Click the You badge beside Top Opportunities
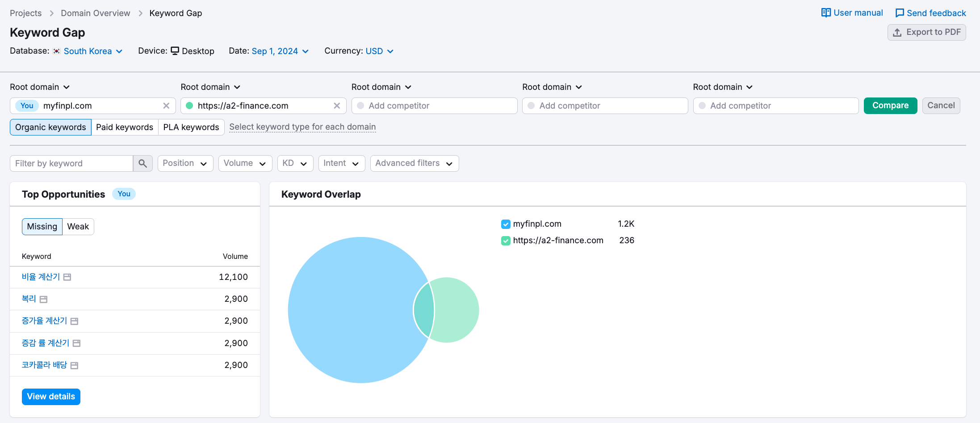Screen dimensions: 980x423 coord(124,194)
